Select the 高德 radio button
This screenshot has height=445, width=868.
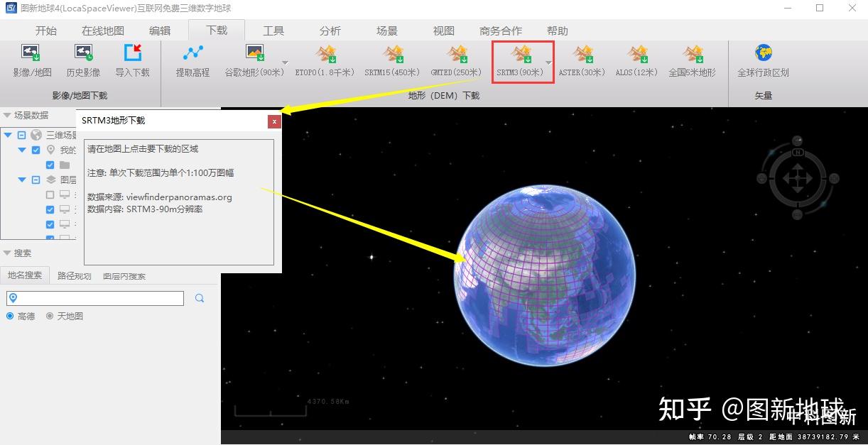tap(10, 316)
